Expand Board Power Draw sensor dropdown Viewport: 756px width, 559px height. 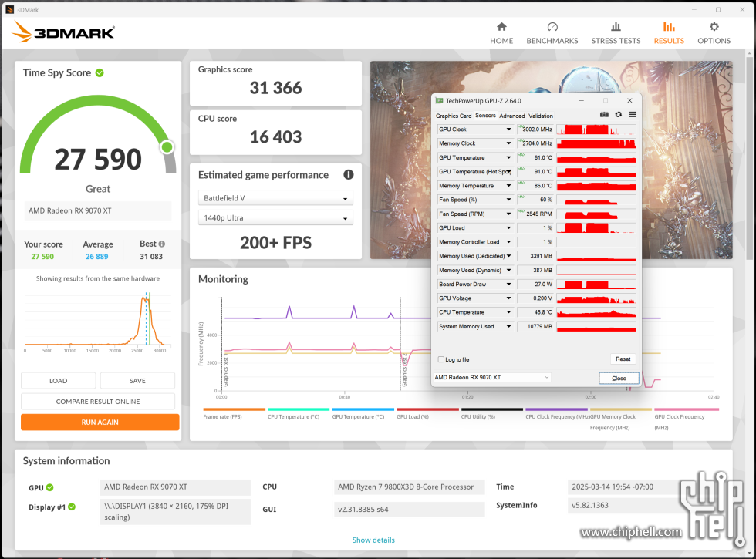(x=508, y=285)
